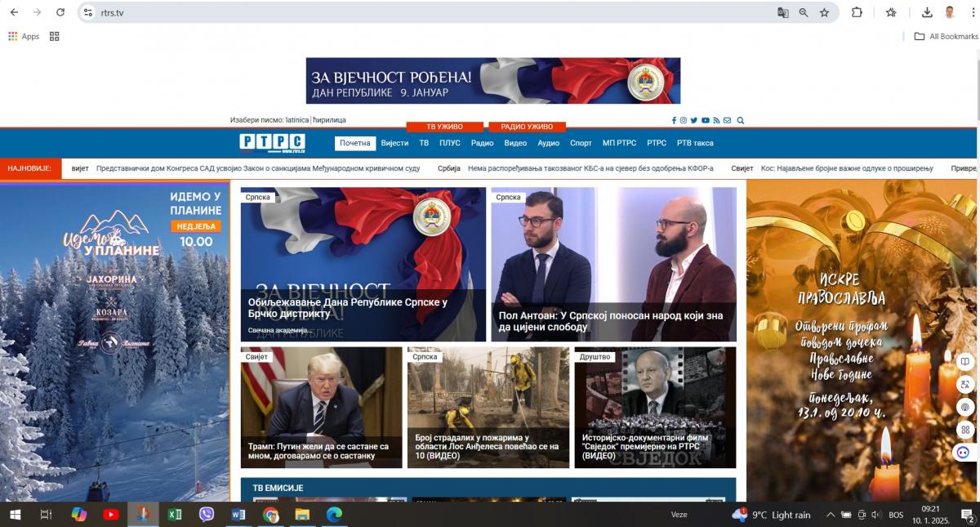Open Microsoft Edge from the taskbar
Screen dimensions: 980x527
334,515
